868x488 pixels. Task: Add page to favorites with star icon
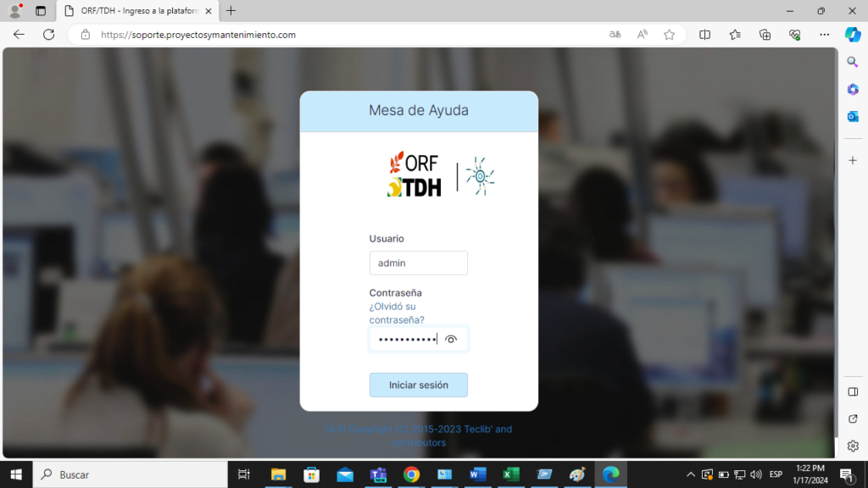tap(669, 35)
